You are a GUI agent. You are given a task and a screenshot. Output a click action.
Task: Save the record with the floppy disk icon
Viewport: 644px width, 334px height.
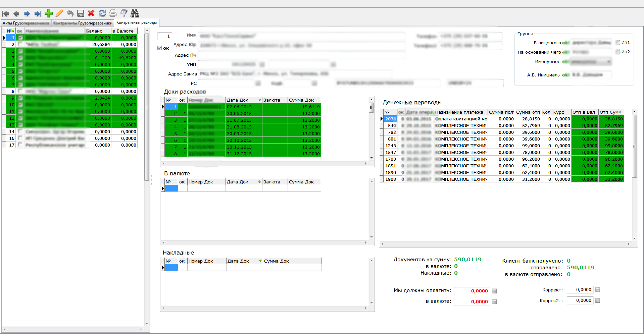click(x=81, y=13)
